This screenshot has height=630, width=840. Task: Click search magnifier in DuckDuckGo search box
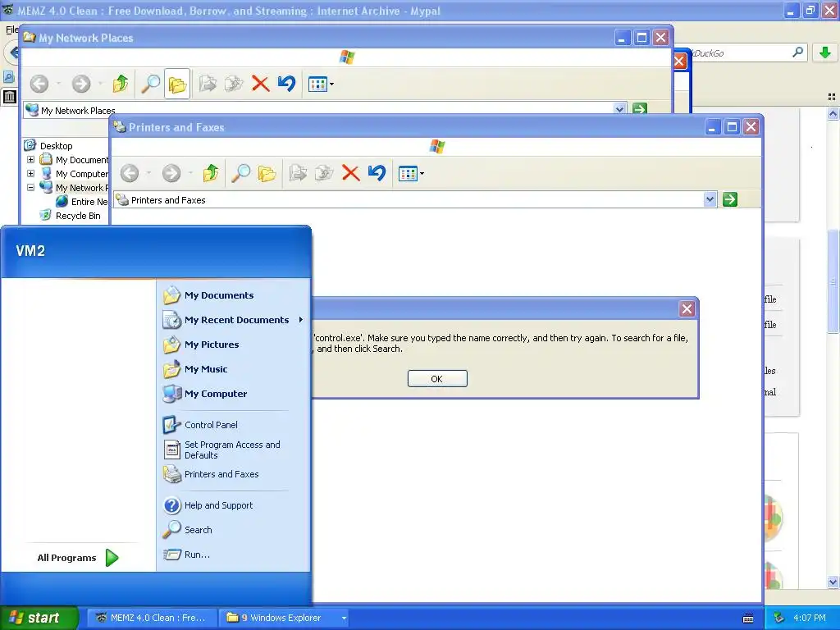797,52
